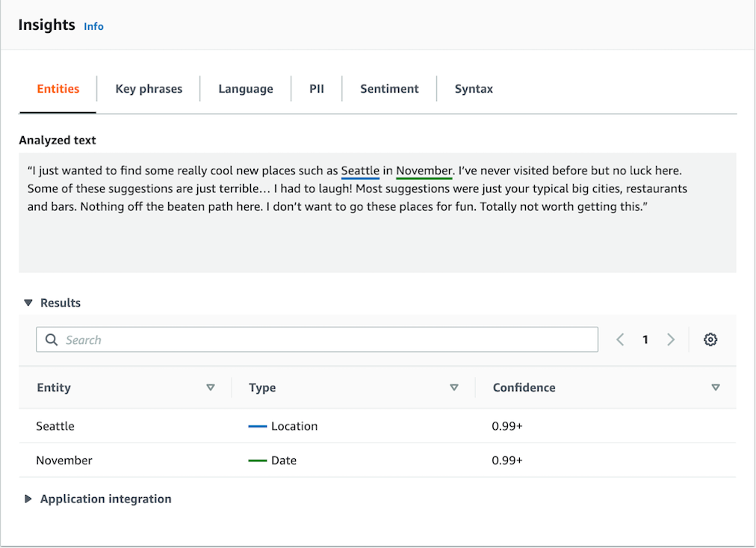Screen dimensions: 756x548
Task: Open the table preferences gear icon
Action: [710, 339]
